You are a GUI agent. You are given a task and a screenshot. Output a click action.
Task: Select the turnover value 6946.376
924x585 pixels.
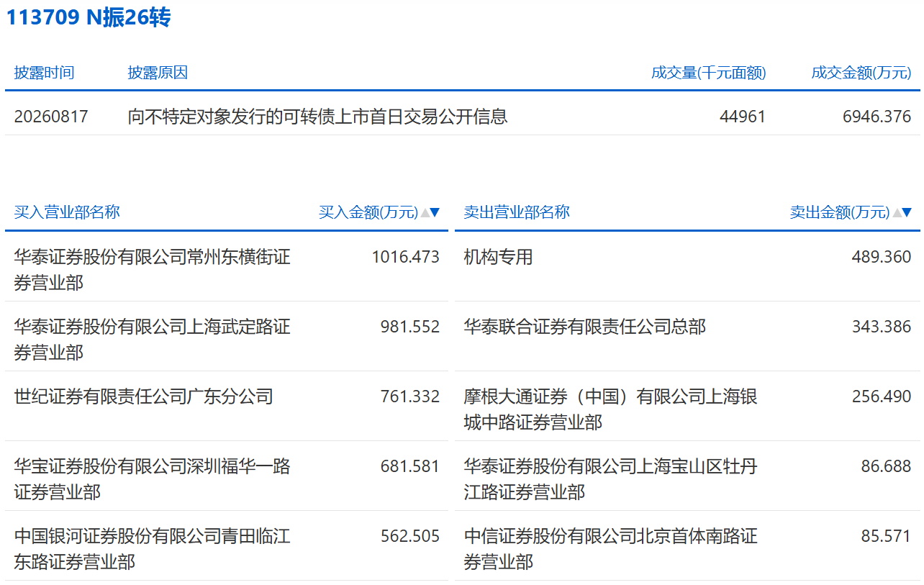(877, 117)
